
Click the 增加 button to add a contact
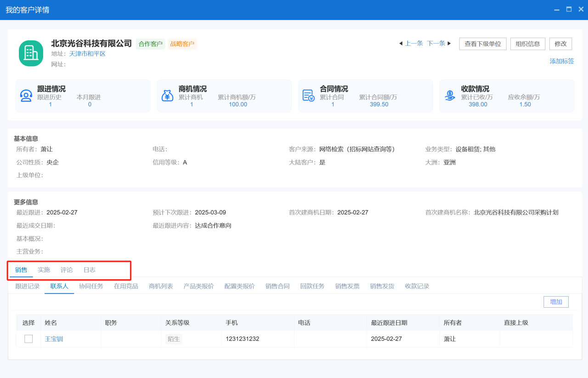tap(556, 302)
